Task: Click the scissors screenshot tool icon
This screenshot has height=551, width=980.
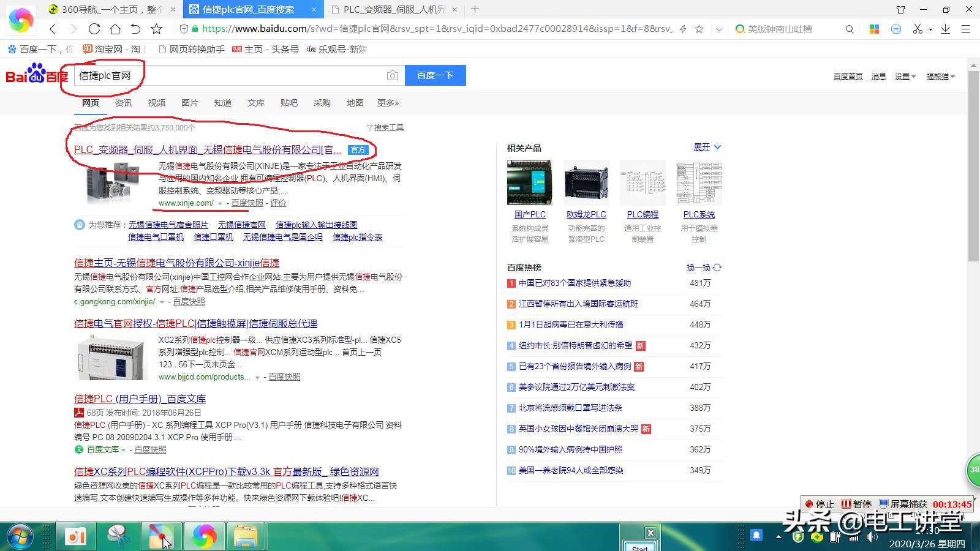Action: [917, 29]
